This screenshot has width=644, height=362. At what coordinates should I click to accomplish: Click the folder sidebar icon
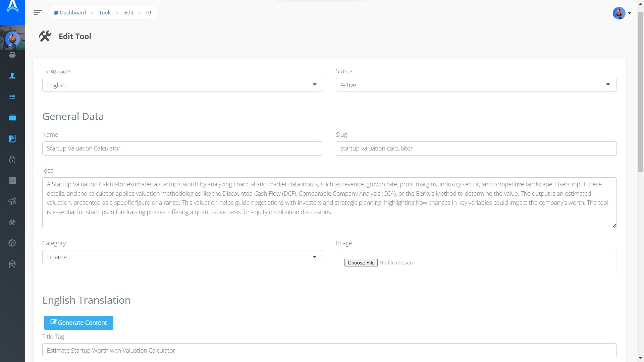click(x=12, y=118)
